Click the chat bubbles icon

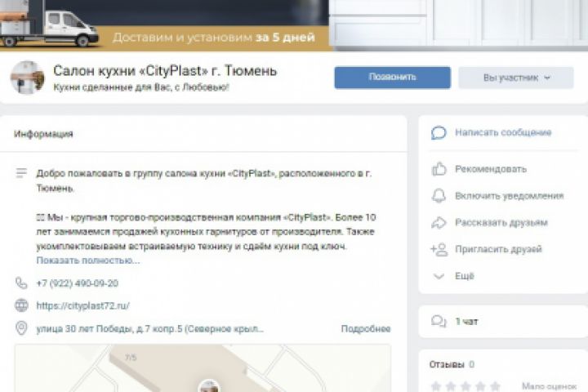(439, 322)
